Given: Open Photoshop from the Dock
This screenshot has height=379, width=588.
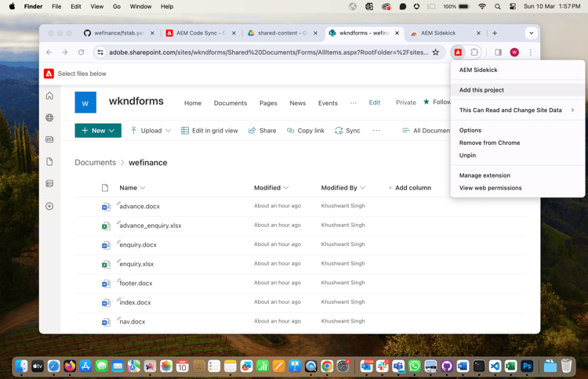Looking at the screenshot, I should point(527,366).
